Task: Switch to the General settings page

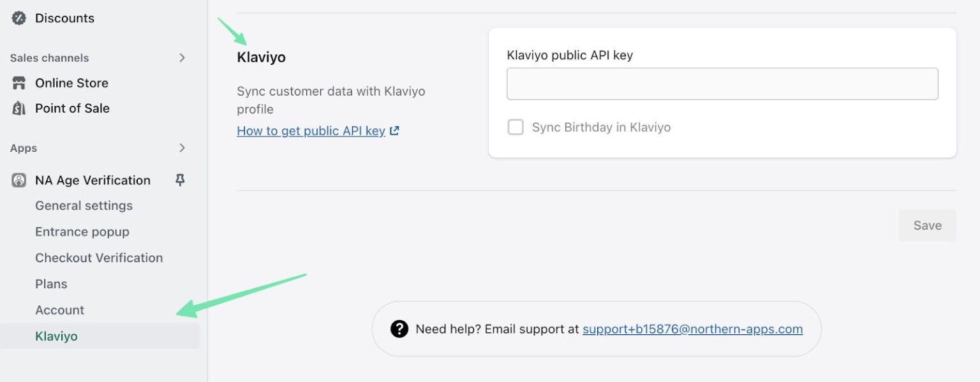Action: click(84, 205)
